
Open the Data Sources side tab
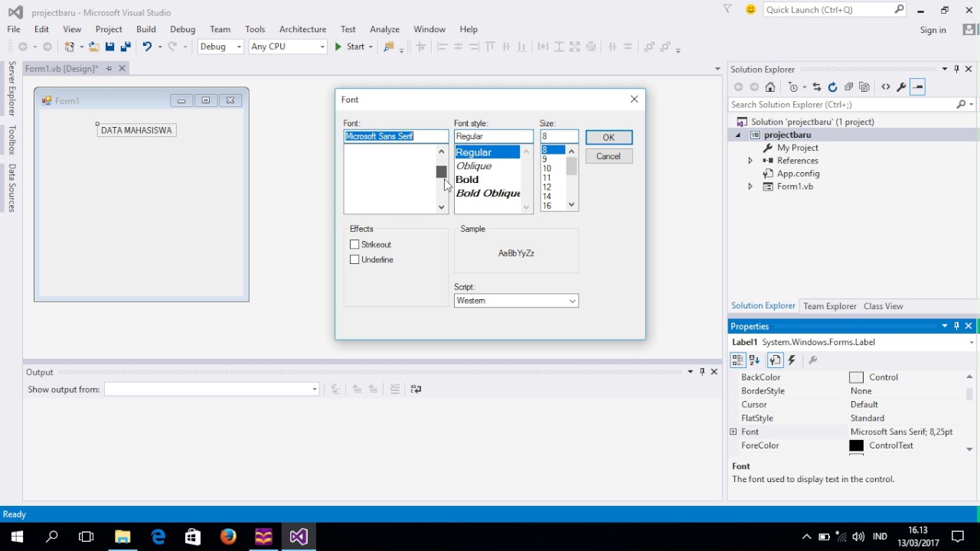click(11, 187)
